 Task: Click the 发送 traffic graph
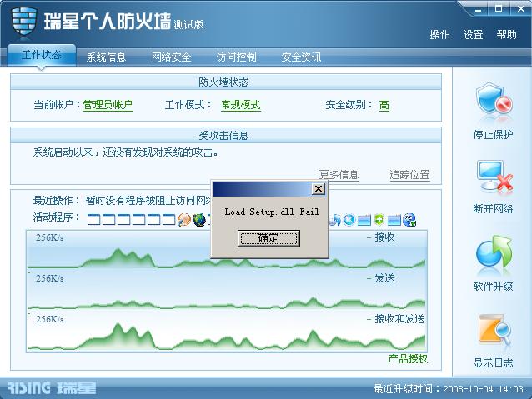(227, 290)
